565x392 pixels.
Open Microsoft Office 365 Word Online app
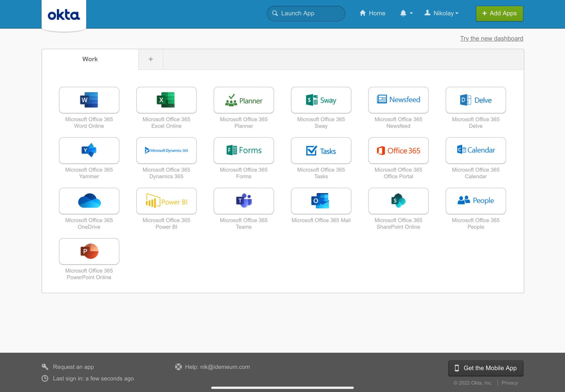(89, 100)
